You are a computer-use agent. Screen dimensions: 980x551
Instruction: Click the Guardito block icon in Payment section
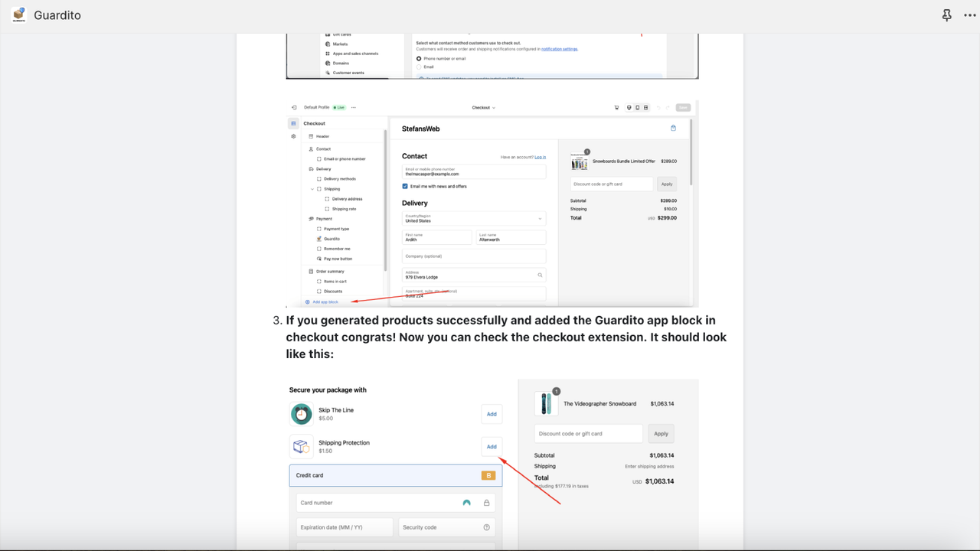(318, 239)
